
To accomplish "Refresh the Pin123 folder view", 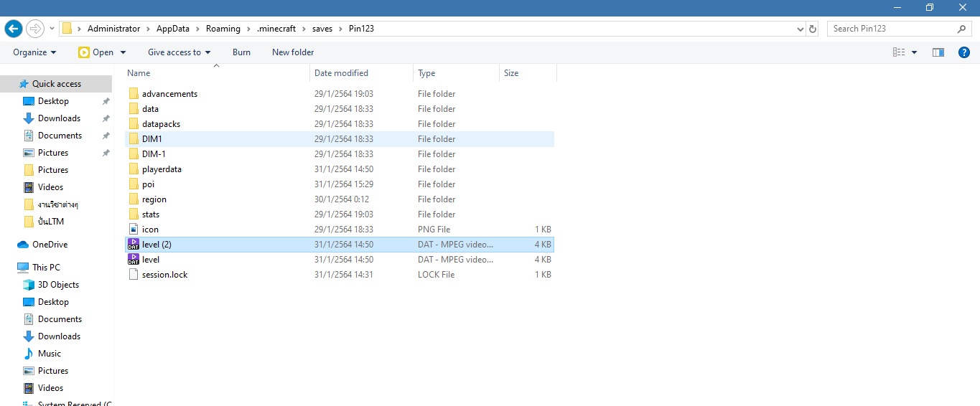I will click(x=813, y=29).
